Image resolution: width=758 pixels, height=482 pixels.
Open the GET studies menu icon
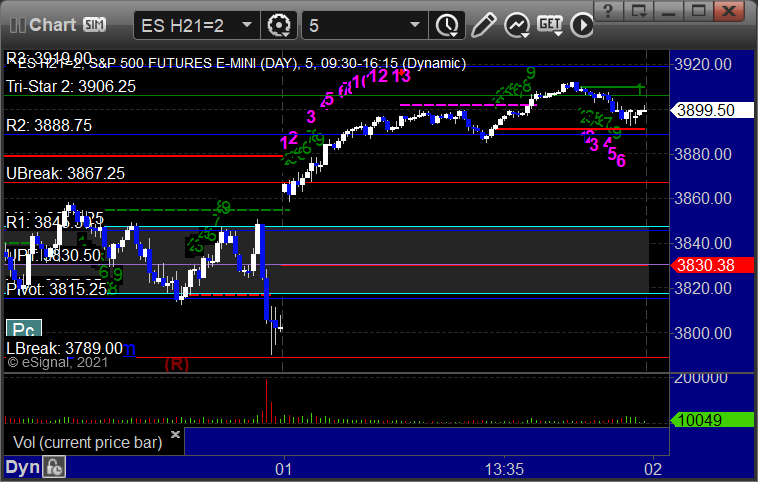(550, 25)
